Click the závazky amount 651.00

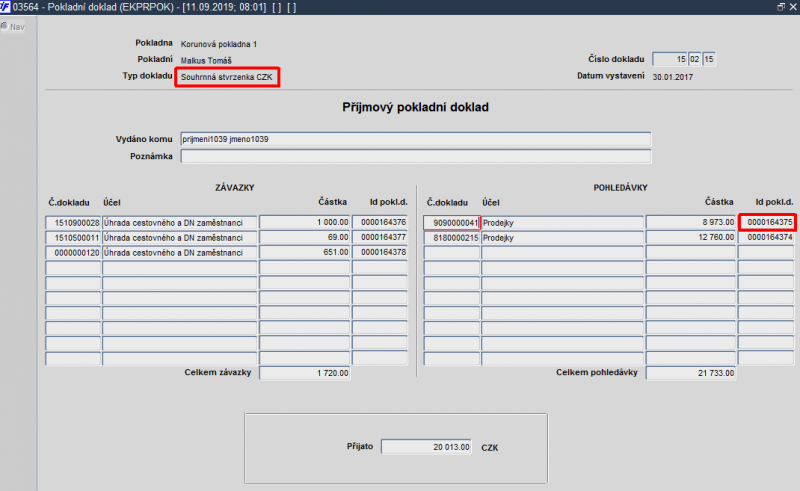click(x=305, y=253)
